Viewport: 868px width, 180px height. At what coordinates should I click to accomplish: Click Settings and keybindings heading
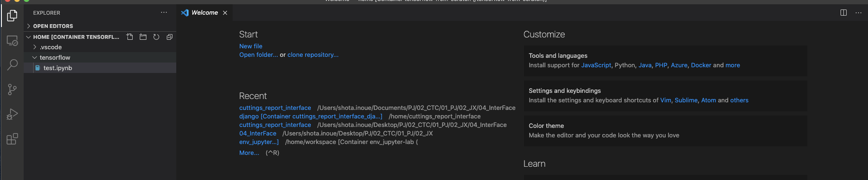565,91
